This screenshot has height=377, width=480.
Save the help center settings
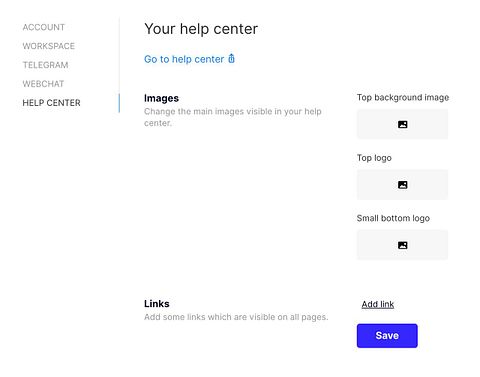387,335
